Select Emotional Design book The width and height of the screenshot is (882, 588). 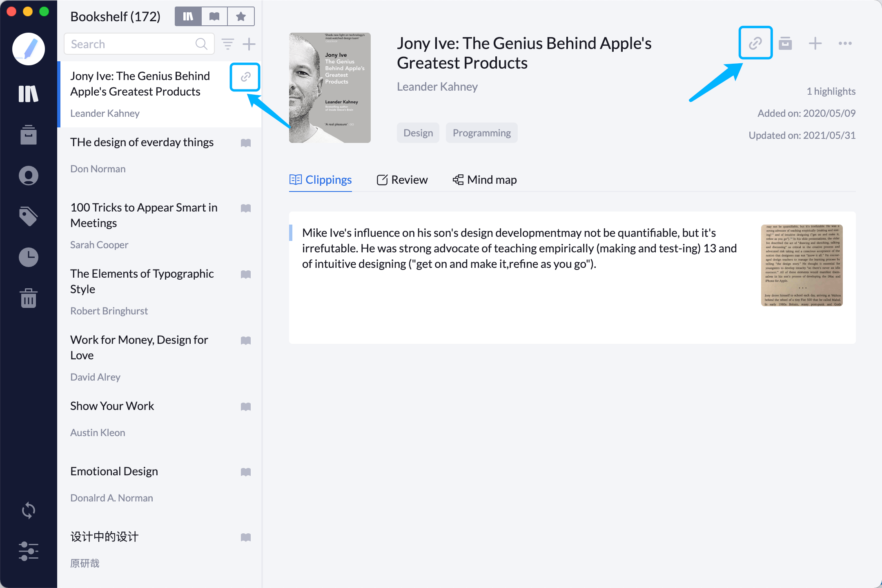(160, 490)
